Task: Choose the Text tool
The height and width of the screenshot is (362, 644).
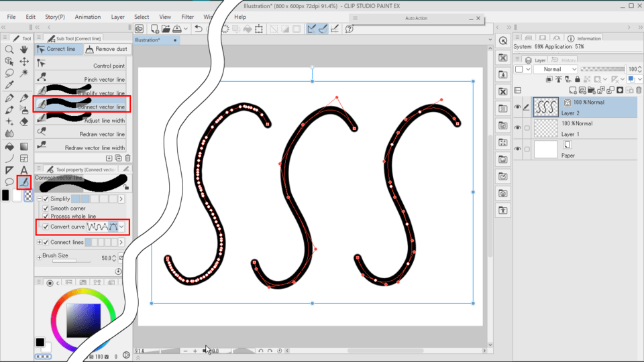Action: click(24, 170)
